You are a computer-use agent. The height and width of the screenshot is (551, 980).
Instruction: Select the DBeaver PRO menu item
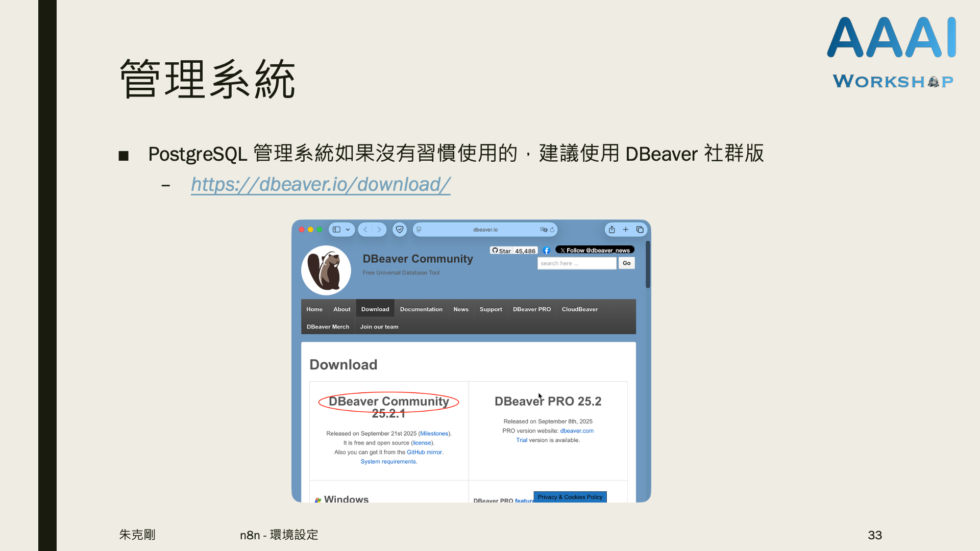(x=531, y=309)
